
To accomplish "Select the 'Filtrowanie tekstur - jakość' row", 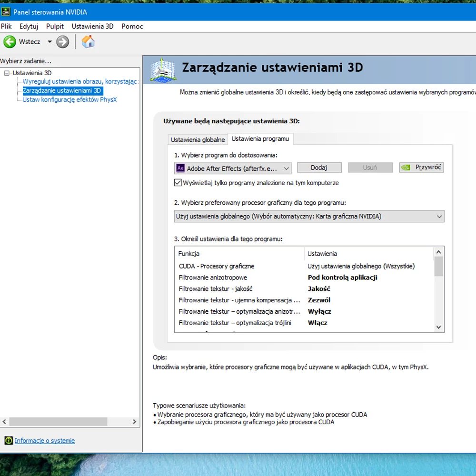I will pyautogui.click(x=304, y=289).
